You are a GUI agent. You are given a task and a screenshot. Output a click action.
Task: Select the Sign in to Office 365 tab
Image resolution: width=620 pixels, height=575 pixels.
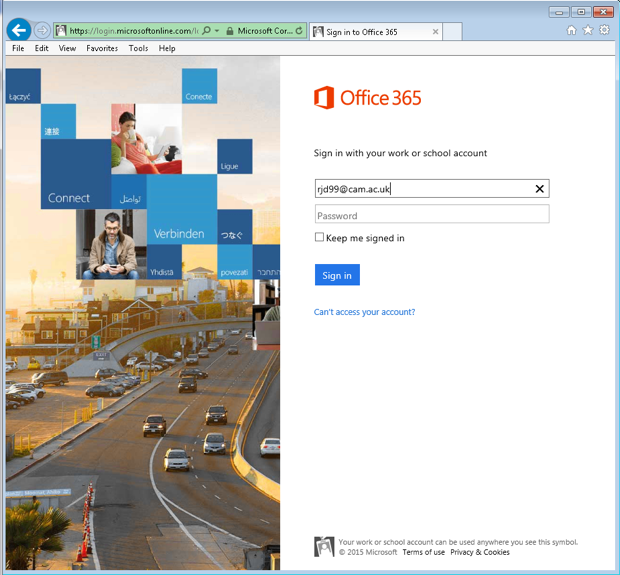click(376, 32)
